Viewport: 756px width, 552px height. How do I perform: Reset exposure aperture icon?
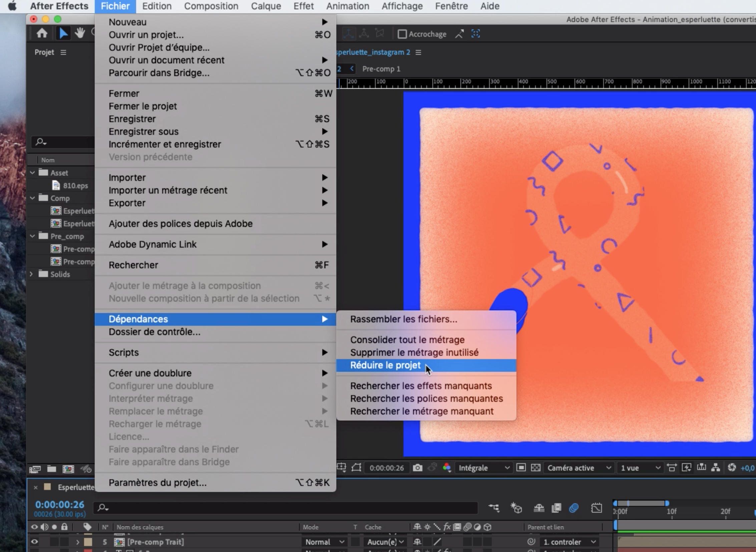click(x=732, y=468)
